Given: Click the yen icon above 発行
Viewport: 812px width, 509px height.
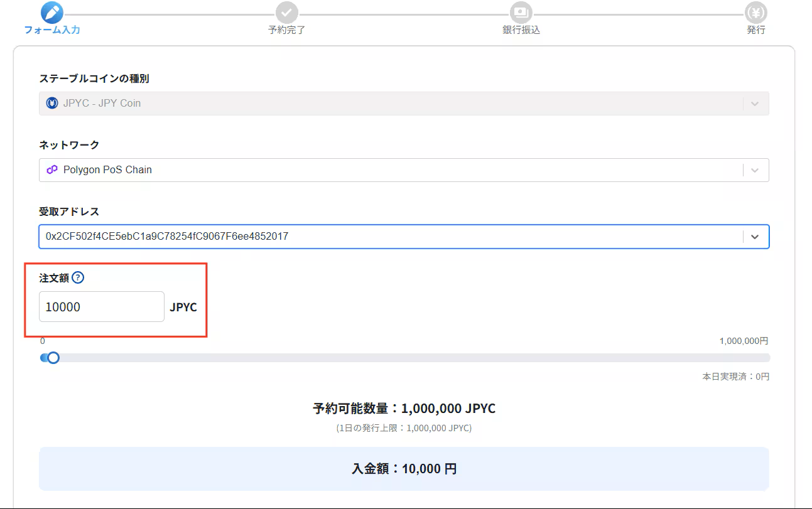Looking at the screenshot, I should pos(756,13).
